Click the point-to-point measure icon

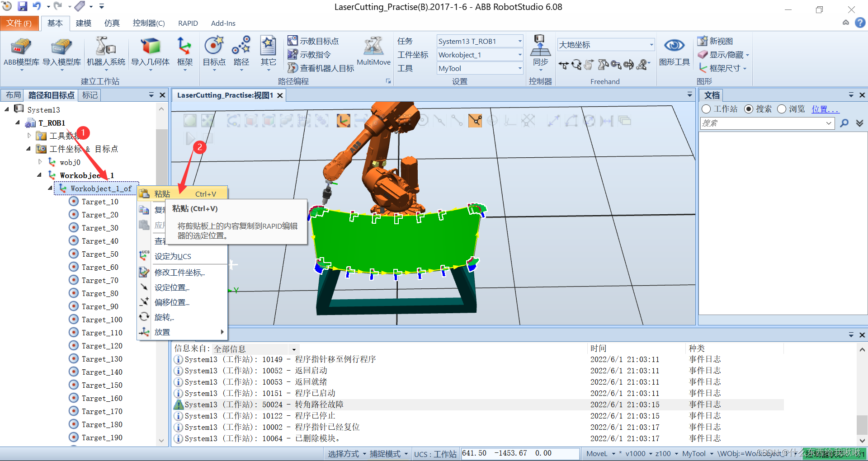554,120
